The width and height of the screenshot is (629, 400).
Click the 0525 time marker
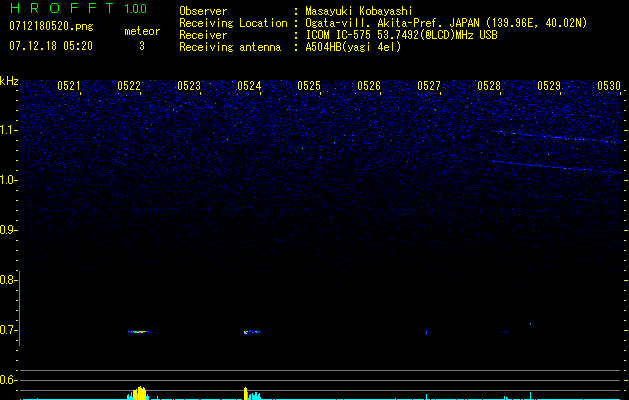coord(309,86)
